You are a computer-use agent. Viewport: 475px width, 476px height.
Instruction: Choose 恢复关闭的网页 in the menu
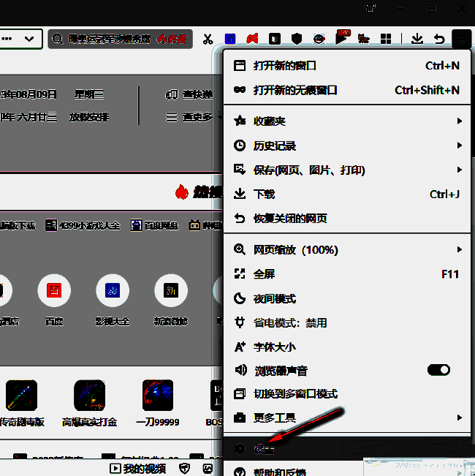click(347, 219)
